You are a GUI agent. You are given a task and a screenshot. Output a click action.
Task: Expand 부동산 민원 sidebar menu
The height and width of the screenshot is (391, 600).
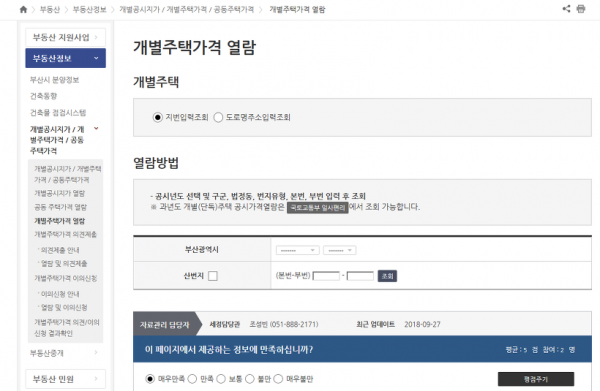coord(65,379)
